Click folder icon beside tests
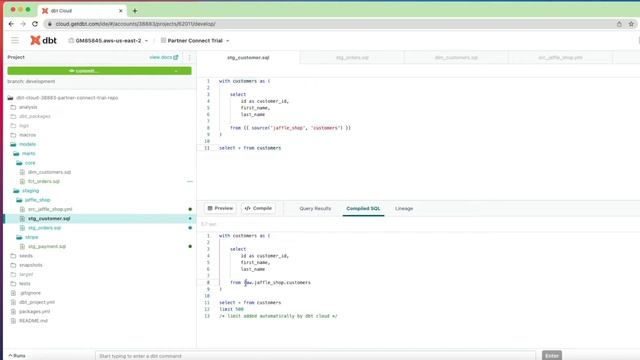Viewport: 640px width, 360px height. 13,284
